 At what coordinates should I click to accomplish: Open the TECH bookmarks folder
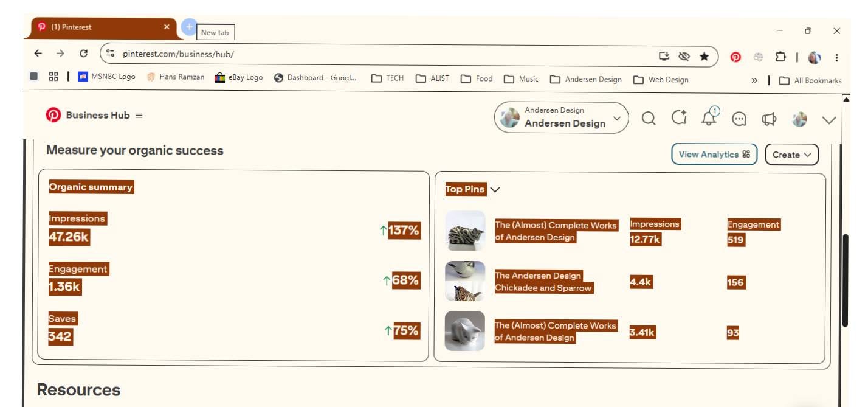pyautogui.click(x=387, y=78)
